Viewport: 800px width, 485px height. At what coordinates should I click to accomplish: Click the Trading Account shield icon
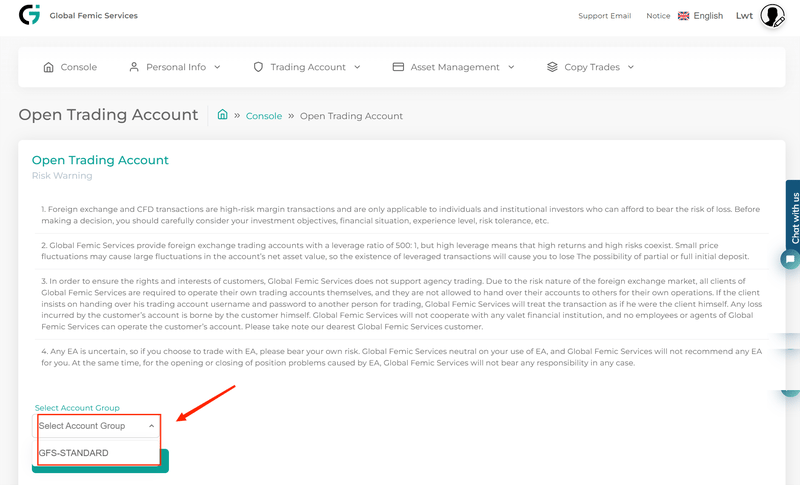point(258,67)
